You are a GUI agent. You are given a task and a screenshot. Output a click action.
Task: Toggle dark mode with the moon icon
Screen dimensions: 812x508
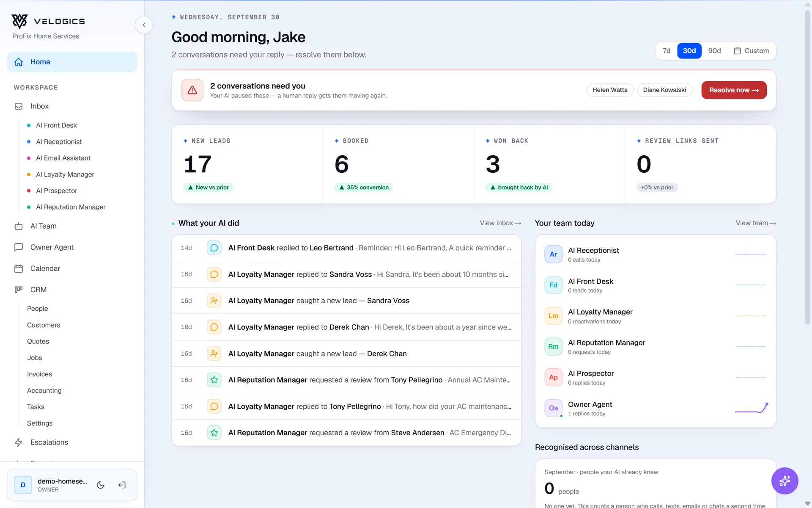tap(101, 485)
